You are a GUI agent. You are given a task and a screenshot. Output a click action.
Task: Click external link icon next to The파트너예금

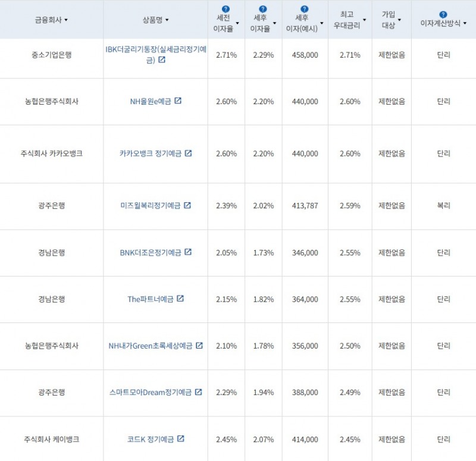pos(180,299)
